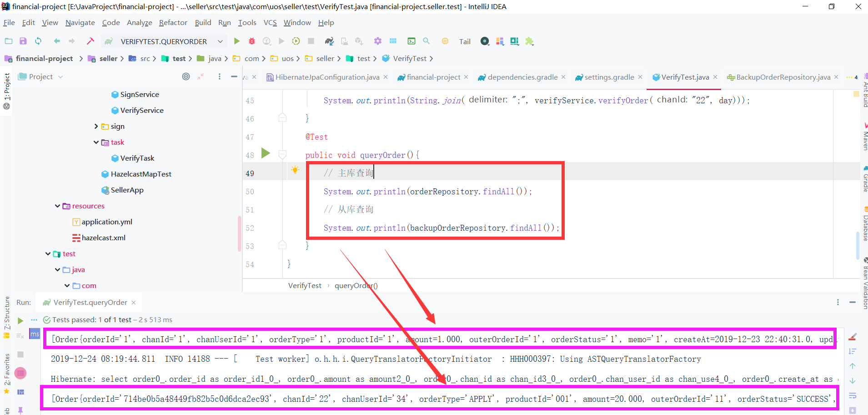
Task: Open IDE Settings via gear icon
Action: (377, 41)
